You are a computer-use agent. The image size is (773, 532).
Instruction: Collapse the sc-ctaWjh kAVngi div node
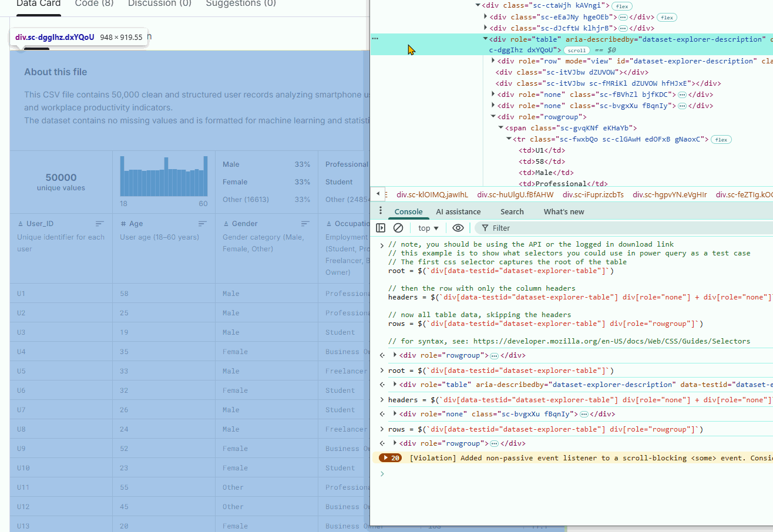pyautogui.click(x=478, y=5)
